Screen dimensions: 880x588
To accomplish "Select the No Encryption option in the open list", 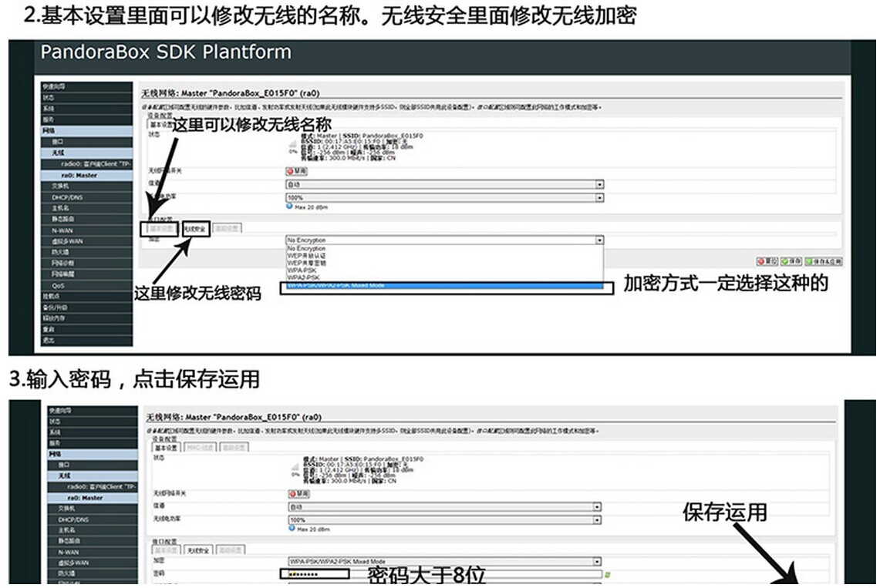I will pyautogui.click(x=444, y=247).
